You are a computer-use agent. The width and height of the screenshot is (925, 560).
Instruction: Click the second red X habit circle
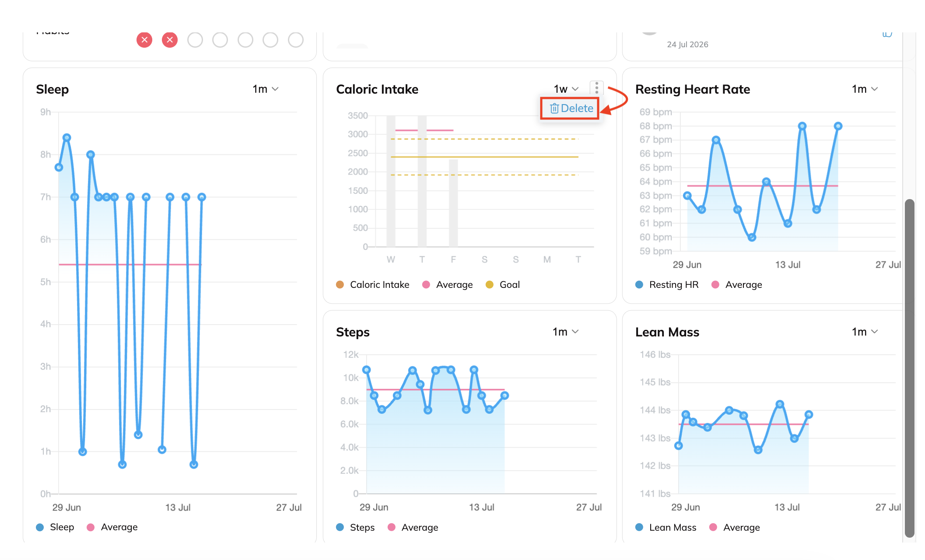tap(170, 40)
